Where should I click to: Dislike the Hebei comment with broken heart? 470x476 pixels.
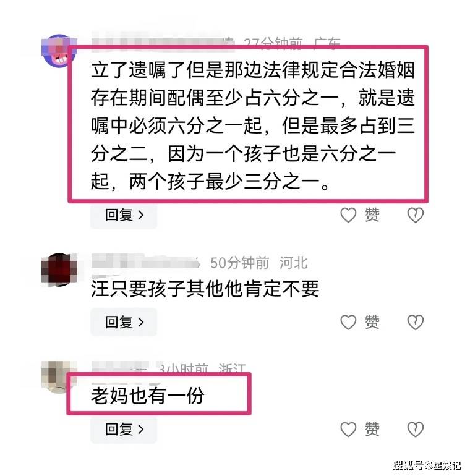click(x=416, y=322)
